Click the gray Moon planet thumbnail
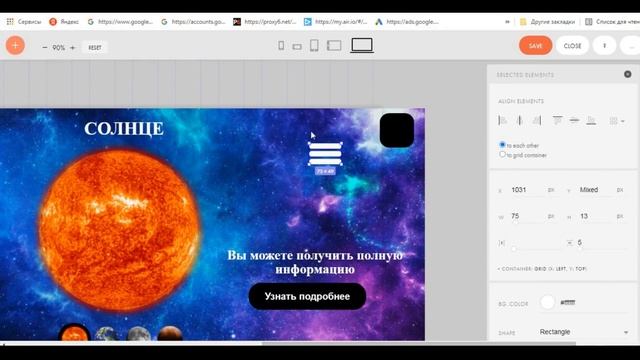This screenshot has height=360, width=640. (139, 334)
